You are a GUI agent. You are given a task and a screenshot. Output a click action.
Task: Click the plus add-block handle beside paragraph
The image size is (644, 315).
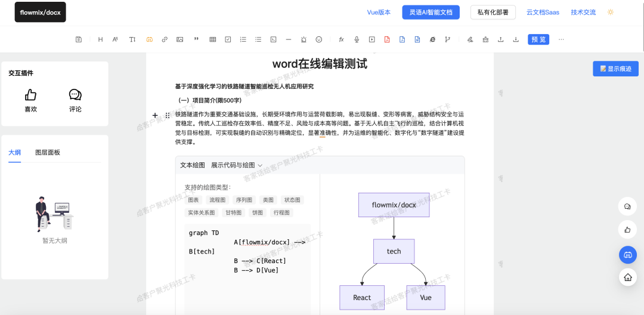click(x=155, y=115)
